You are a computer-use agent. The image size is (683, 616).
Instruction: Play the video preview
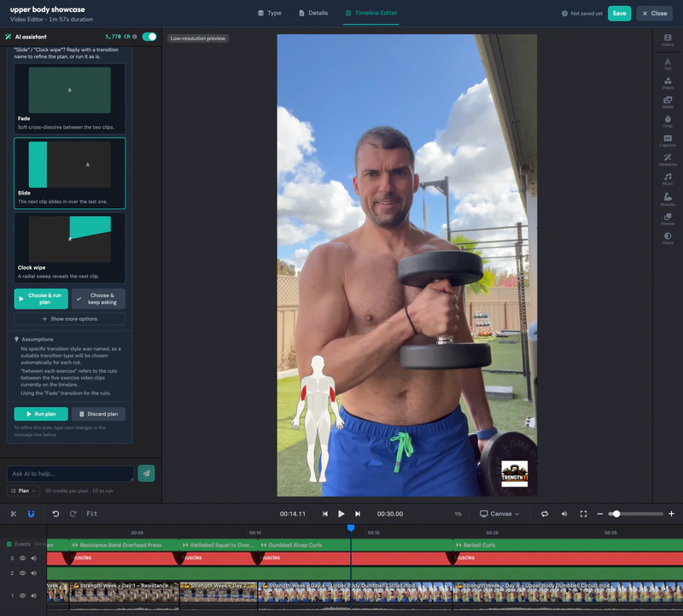click(341, 514)
